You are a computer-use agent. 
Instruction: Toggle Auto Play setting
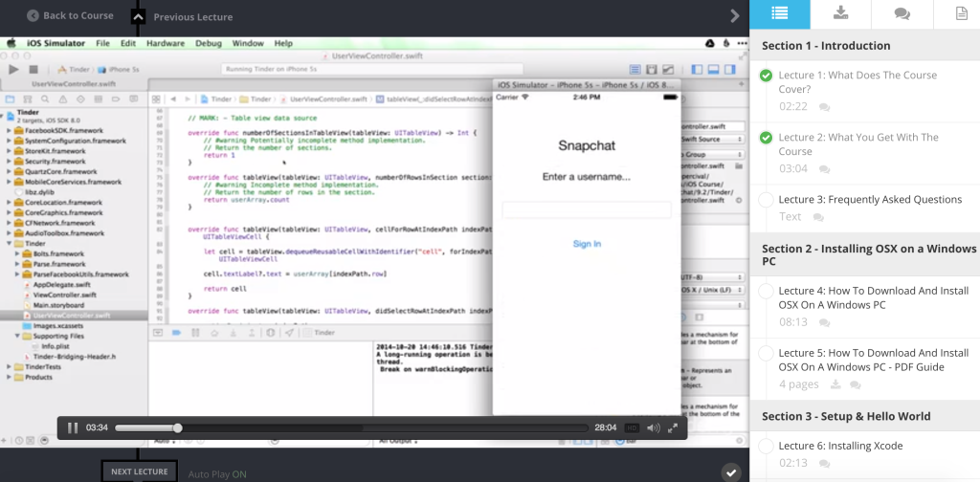(217, 474)
